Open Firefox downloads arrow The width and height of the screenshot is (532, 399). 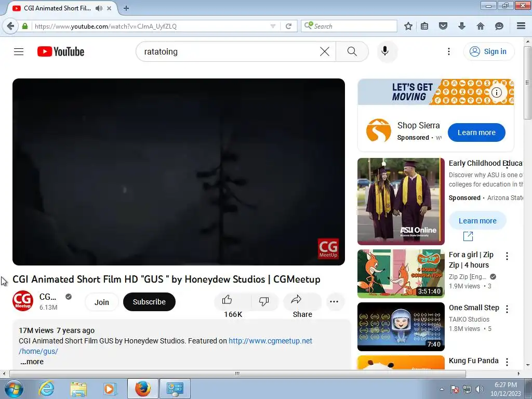click(x=462, y=26)
